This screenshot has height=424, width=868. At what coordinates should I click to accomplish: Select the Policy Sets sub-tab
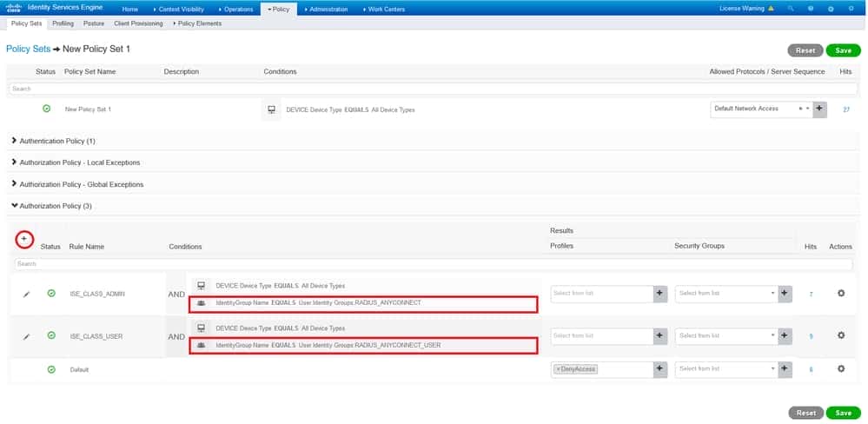click(x=27, y=23)
